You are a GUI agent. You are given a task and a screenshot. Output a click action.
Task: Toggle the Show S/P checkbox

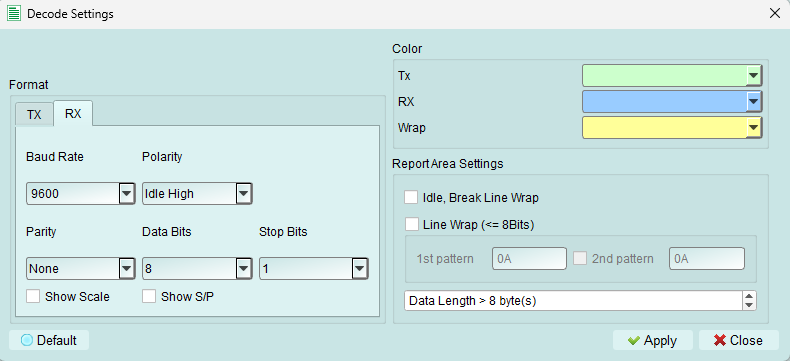point(149,297)
